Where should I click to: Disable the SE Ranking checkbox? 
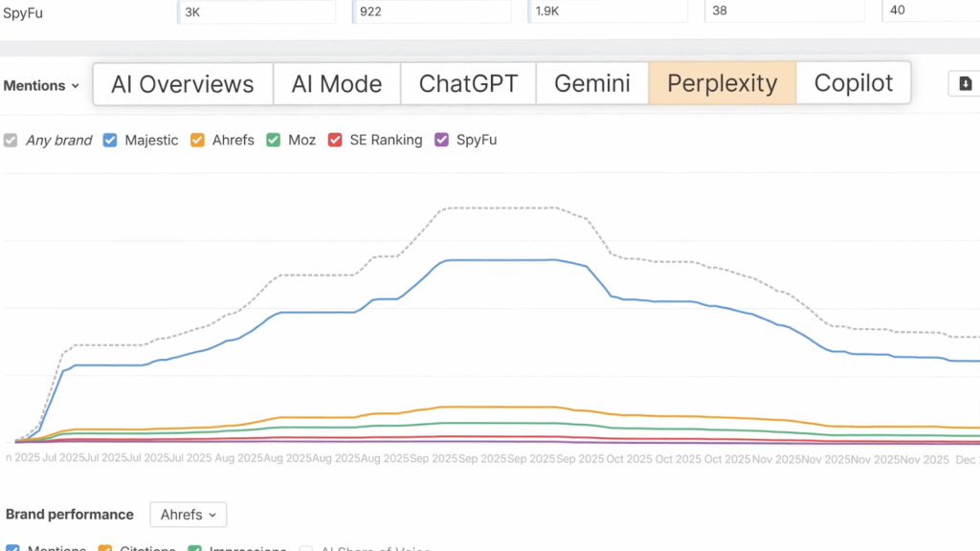coord(335,141)
